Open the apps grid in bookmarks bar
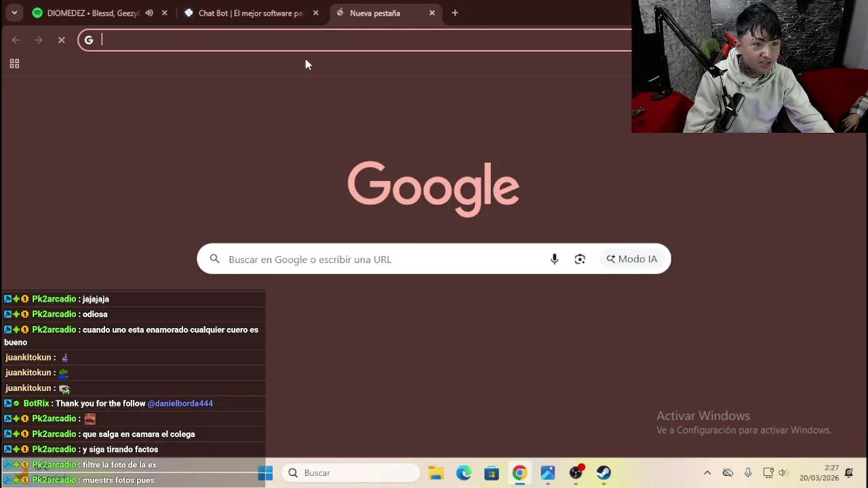The height and width of the screenshot is (488, 868). [x=14, y=64]
